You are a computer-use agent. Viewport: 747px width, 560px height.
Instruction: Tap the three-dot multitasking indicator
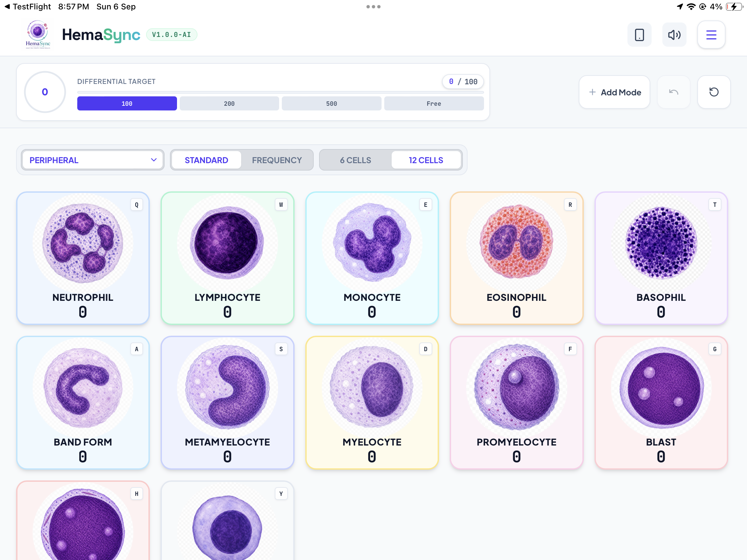click(373, 7)
